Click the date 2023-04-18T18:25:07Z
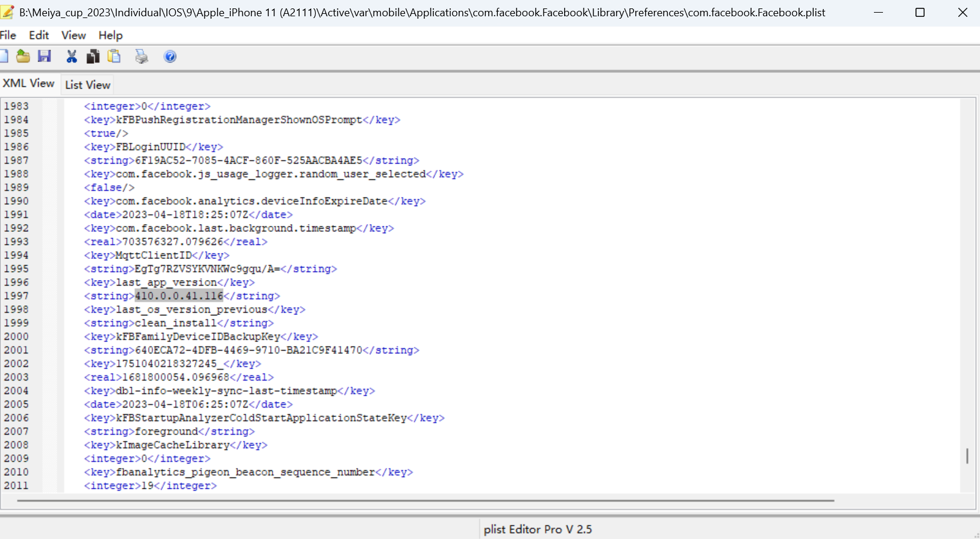Image resolution: width=980 pixels, height=539 pixels. [185, 214]
